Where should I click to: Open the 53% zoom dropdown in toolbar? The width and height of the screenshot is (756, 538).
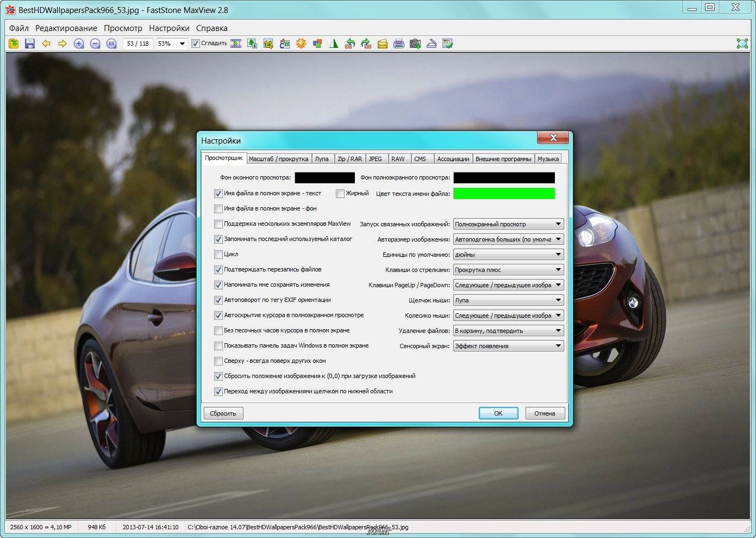182,44
